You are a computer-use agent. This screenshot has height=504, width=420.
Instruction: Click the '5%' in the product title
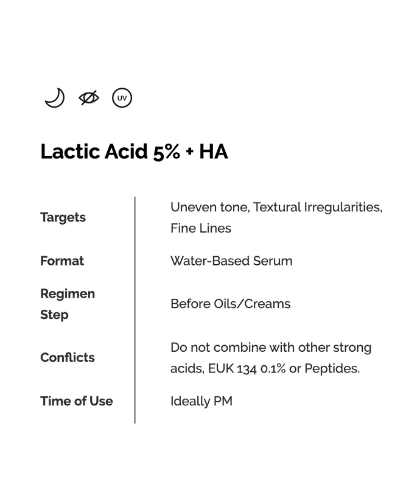pos(166,152)
